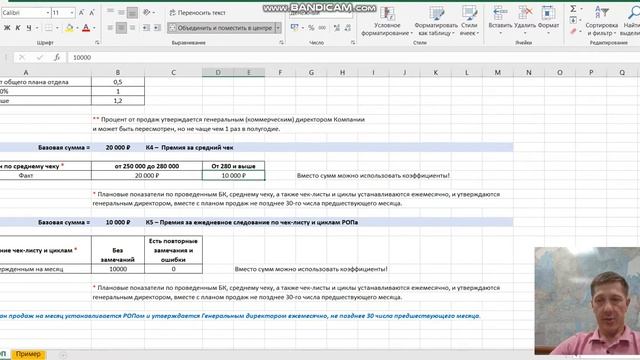Select column D header

coord(218,72)
